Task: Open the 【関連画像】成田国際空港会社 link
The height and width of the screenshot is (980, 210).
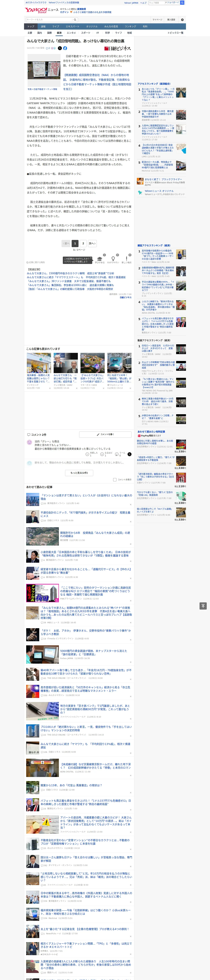Action: [97, 82]
